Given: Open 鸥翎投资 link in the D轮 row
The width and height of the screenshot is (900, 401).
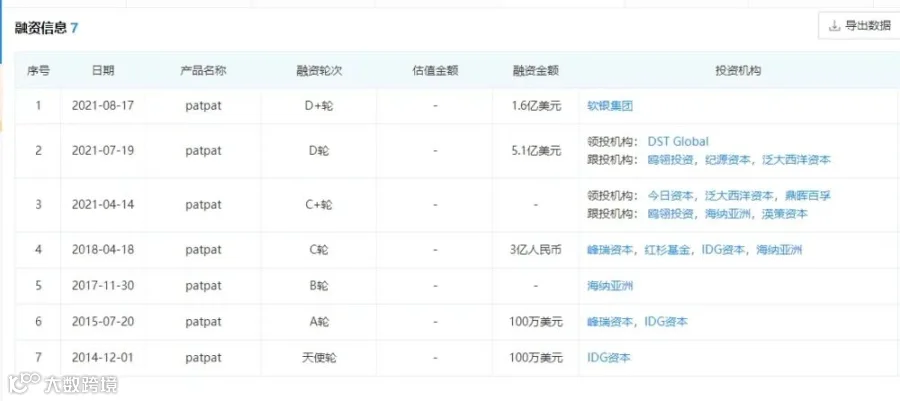Looking at the screenshot, I should 670,160.
